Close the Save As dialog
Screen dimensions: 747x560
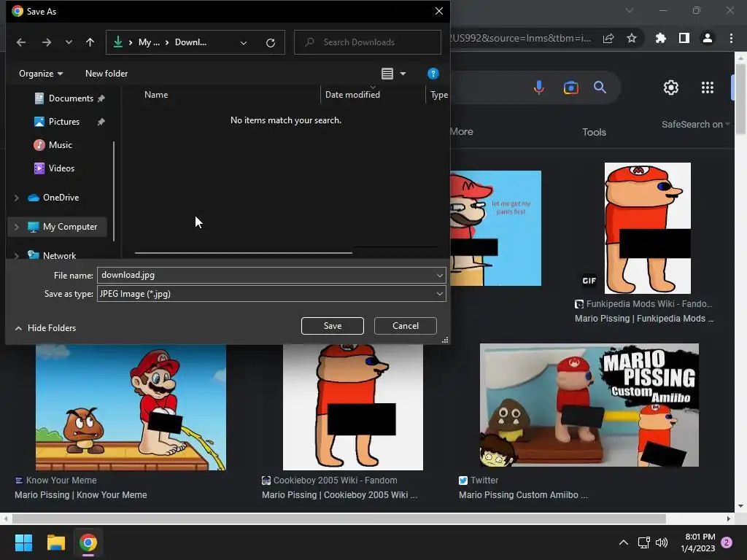point(438,11)
